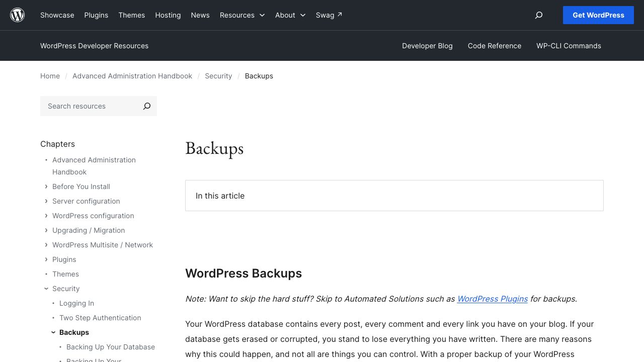Open Advanced Administration Handbook breadcrumb

[132, 76]
